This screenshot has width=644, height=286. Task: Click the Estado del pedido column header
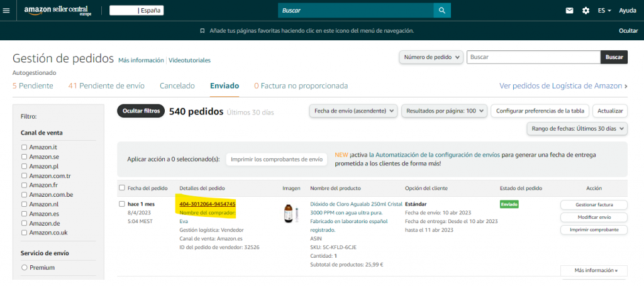(521, 189)
